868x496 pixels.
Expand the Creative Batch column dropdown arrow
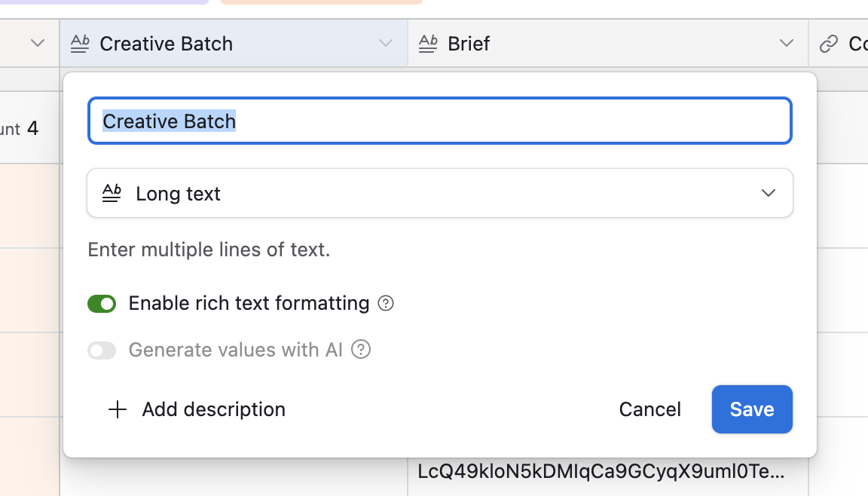click(386, 44)
